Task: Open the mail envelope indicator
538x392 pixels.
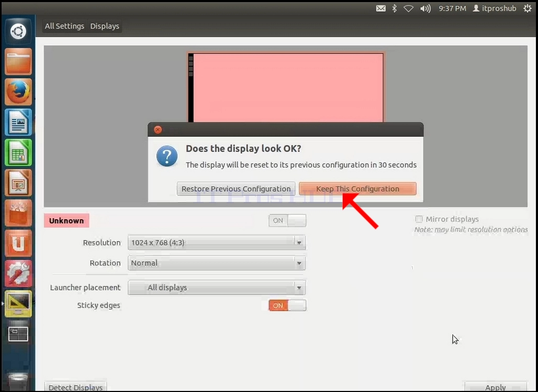Action: pos(381,8)
